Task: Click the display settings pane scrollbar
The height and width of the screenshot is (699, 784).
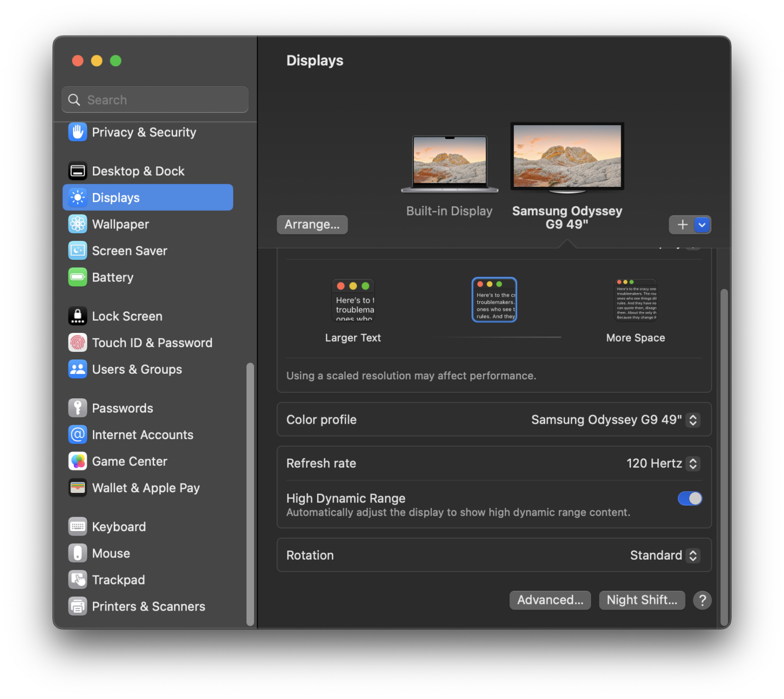Action: point(724,457)
